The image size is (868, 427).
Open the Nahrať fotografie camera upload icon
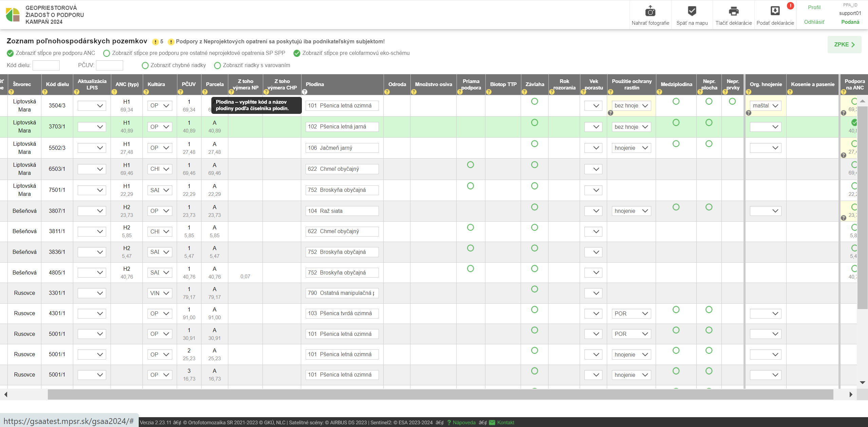coord(650,11)
